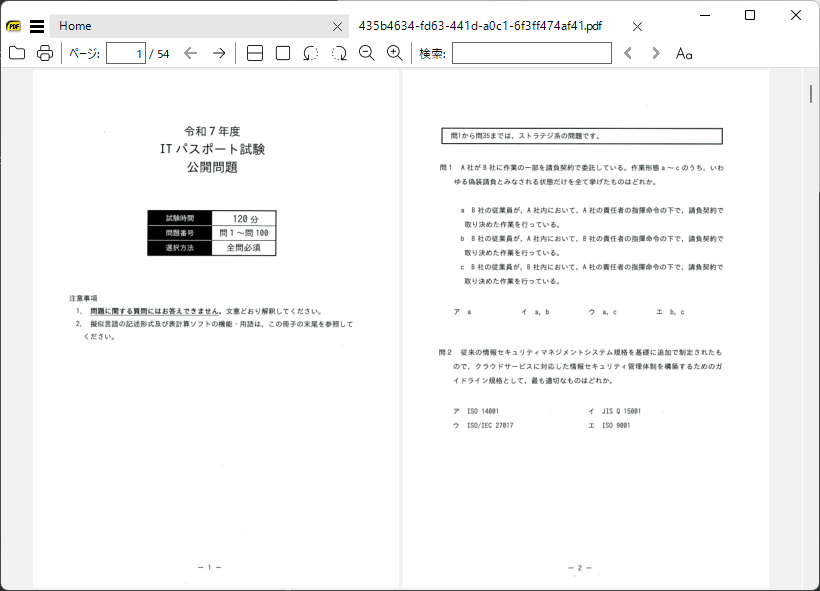Switch to fit-page view icon
This screenshot has width=820, height=591.
[283, 53]
